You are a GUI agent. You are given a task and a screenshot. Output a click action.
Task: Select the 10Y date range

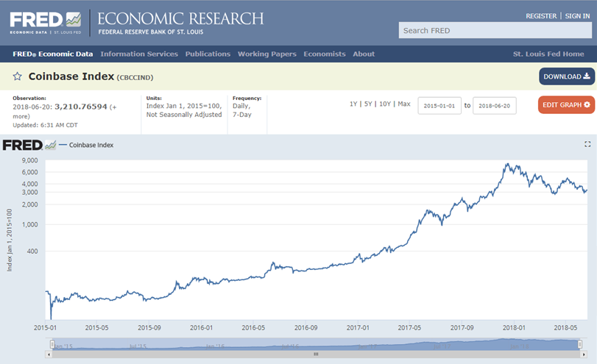coord(385,104)
